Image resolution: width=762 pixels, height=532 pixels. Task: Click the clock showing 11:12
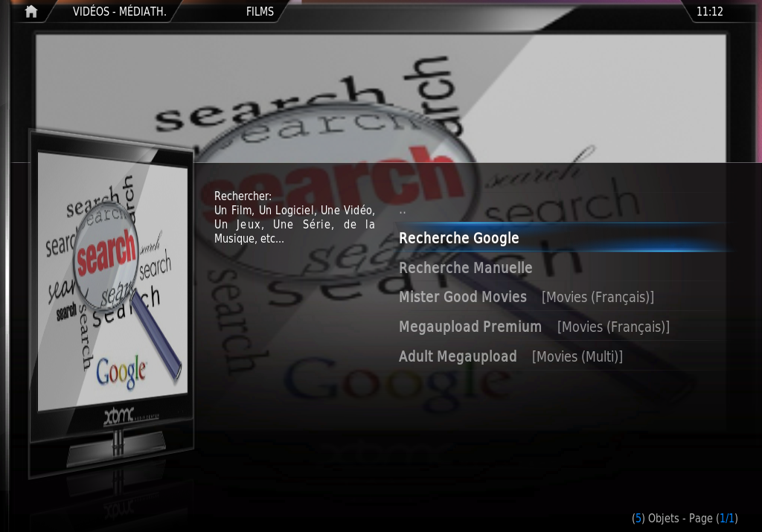click(709, 12)
